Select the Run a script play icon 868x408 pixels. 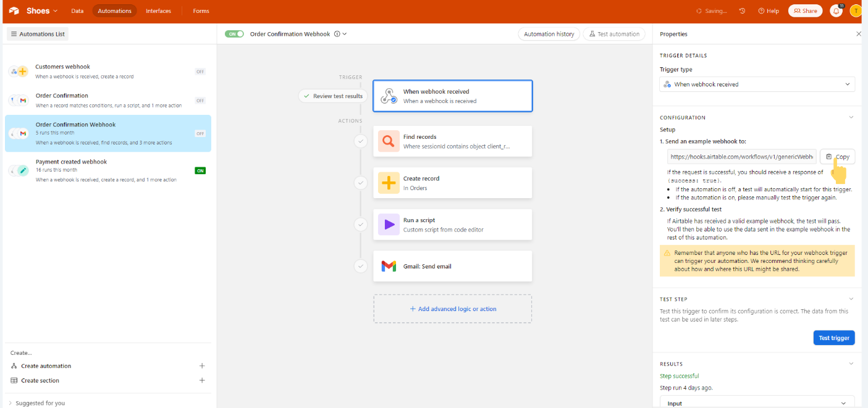[x=389, y=225]
